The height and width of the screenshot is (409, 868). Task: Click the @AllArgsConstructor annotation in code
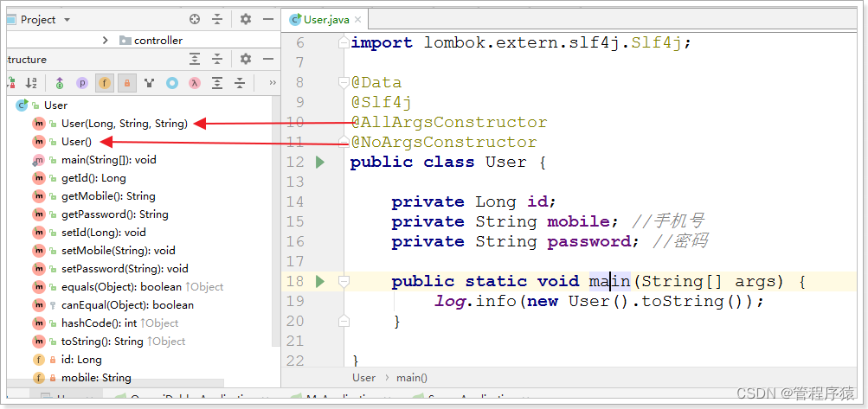(449, 122)
